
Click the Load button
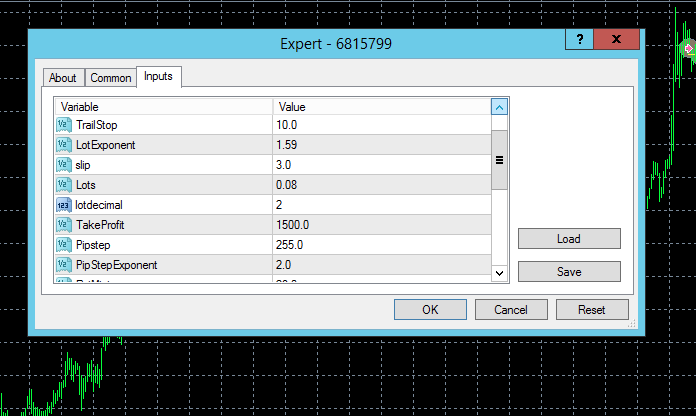[x=569, y=239]
